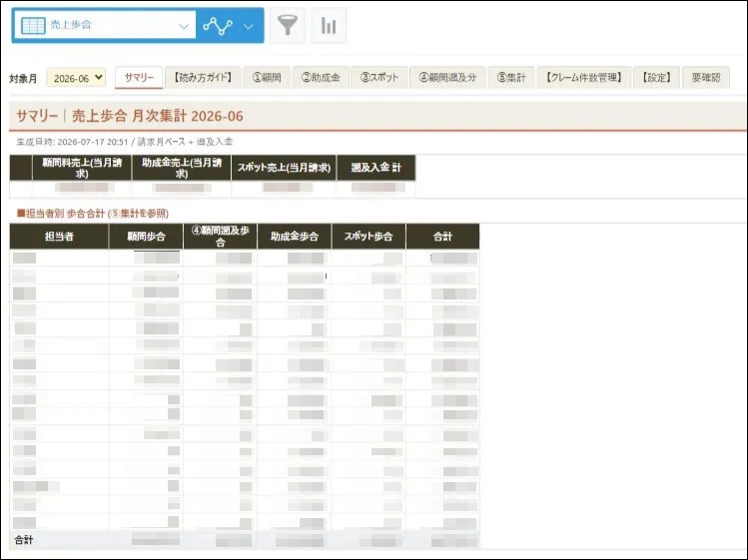This screenshot has height=560, width=748.
Task: Switch to the 【設定】 tab
Action: point(656,77)
